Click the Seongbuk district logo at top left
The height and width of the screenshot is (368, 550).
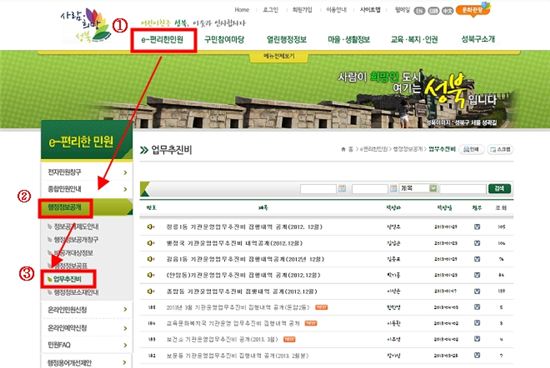(86, 25)
